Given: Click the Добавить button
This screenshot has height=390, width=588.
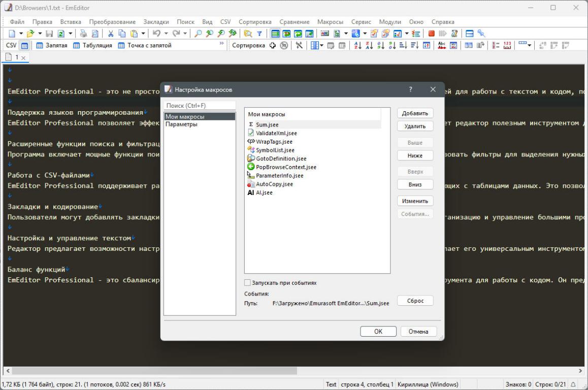Looking at the screenshot, I should 415,113.
